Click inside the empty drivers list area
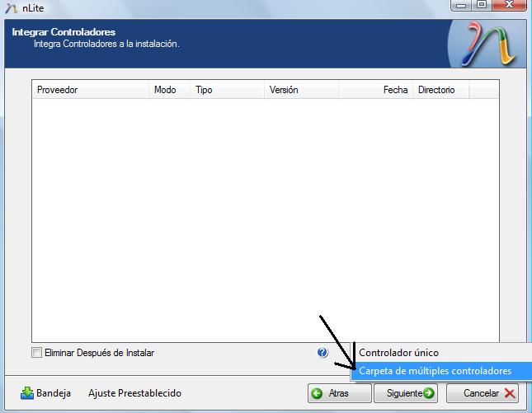532x413 pixels. pos(264,214)
